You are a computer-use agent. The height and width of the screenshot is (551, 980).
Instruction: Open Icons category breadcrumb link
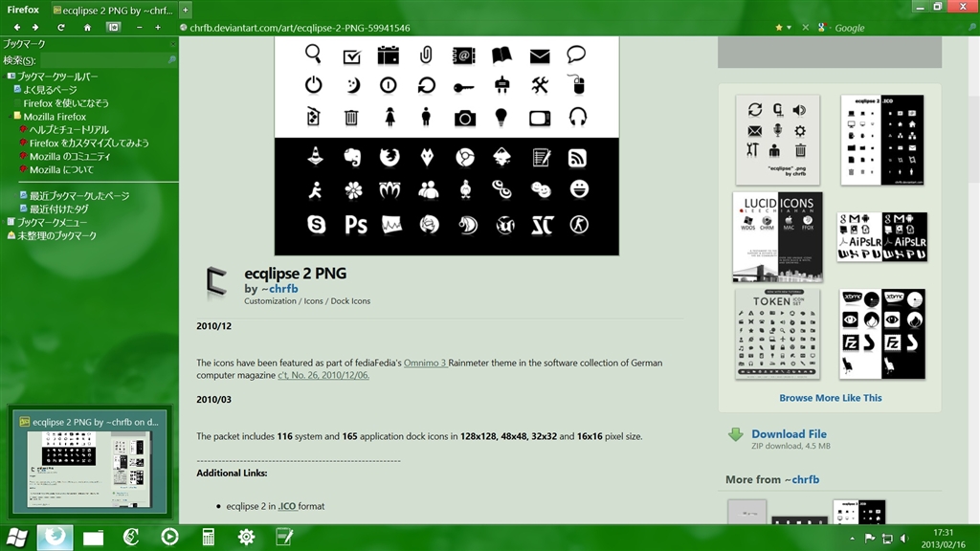coord(313,300)
